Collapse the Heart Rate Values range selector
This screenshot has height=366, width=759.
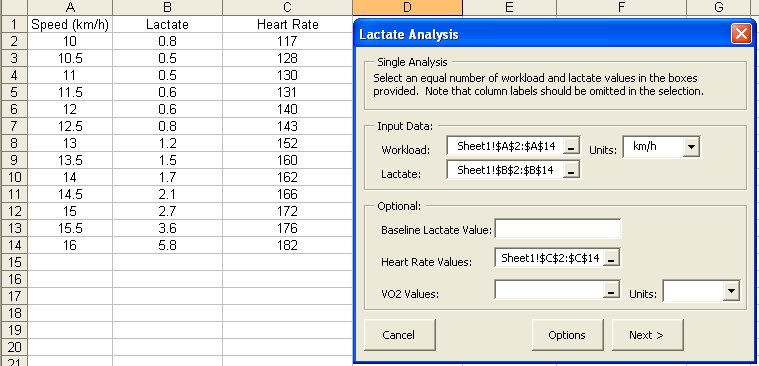(x=611, y=259)
